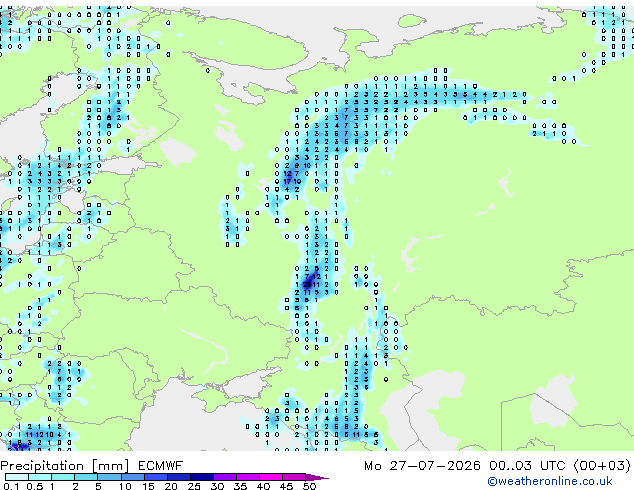Click the '45' legend scale label
Image resolution: width=634 pixels, height=490 pixels.
click(286, 486)
